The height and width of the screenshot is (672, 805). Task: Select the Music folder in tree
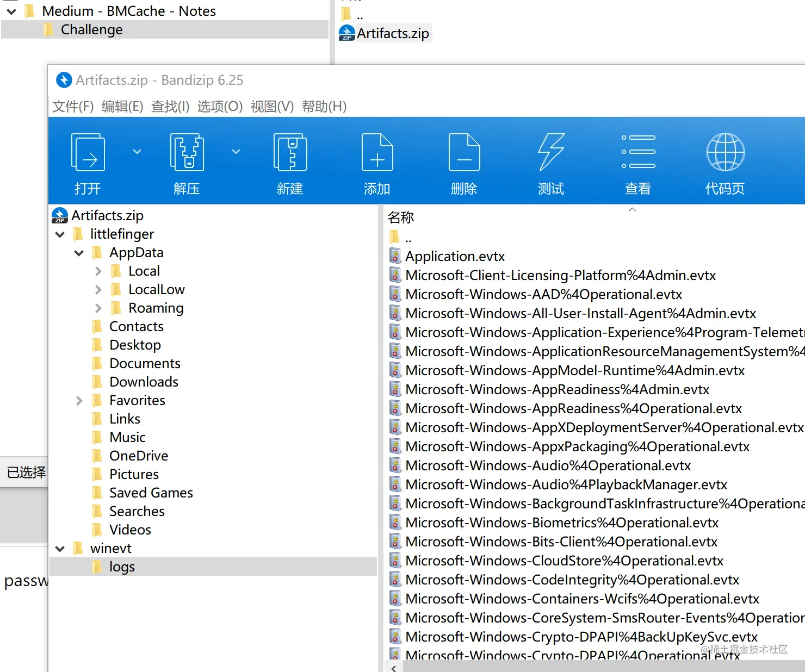click(127, 438)
